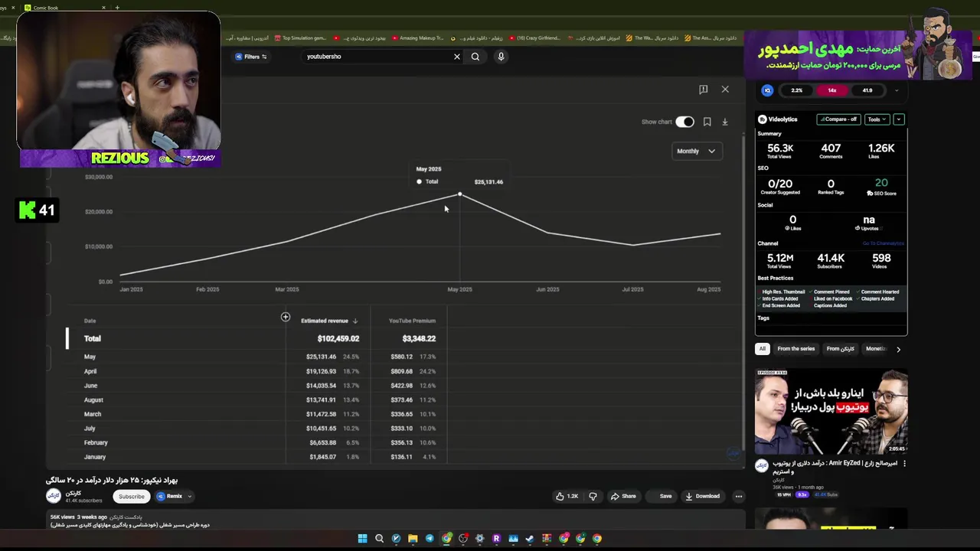This screenshot has height=551, width=980.
Task: Subscribe to the کارنکن channel
Action: (131, 496)
